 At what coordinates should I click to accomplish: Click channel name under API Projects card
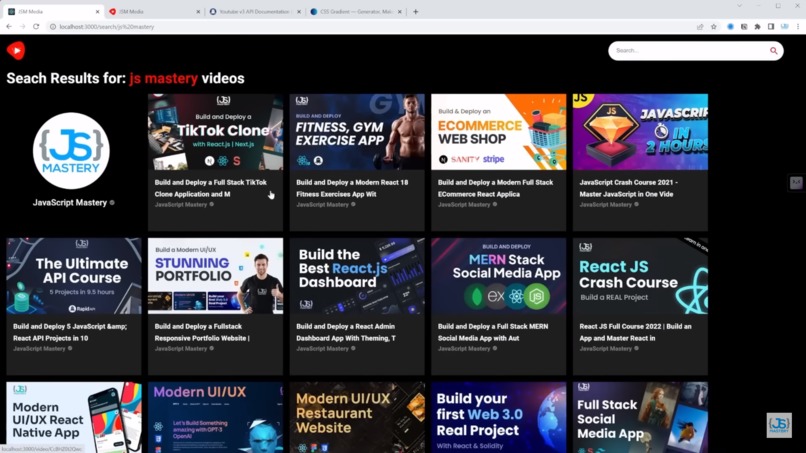coord(39,349)
